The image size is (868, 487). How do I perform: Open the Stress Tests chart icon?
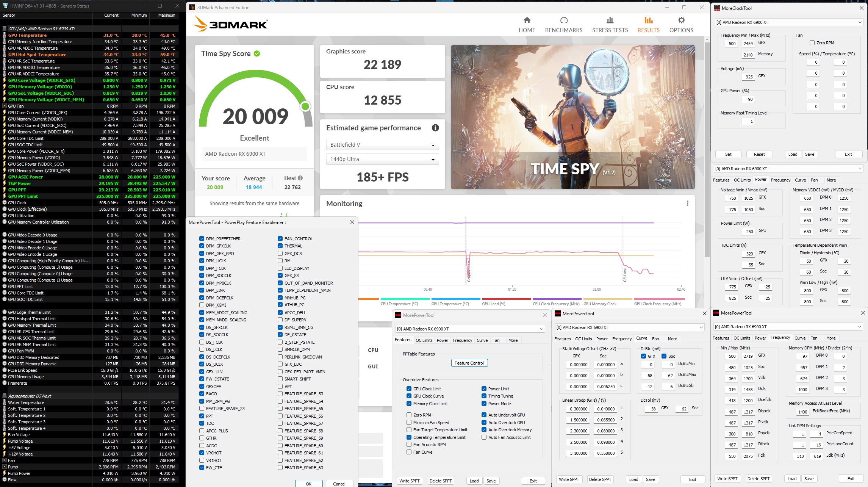coord(610,20)
